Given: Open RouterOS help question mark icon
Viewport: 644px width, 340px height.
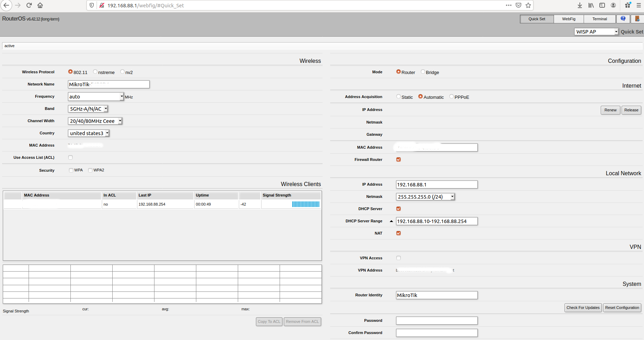Looking at the screenshot, I should coord(623,19).
